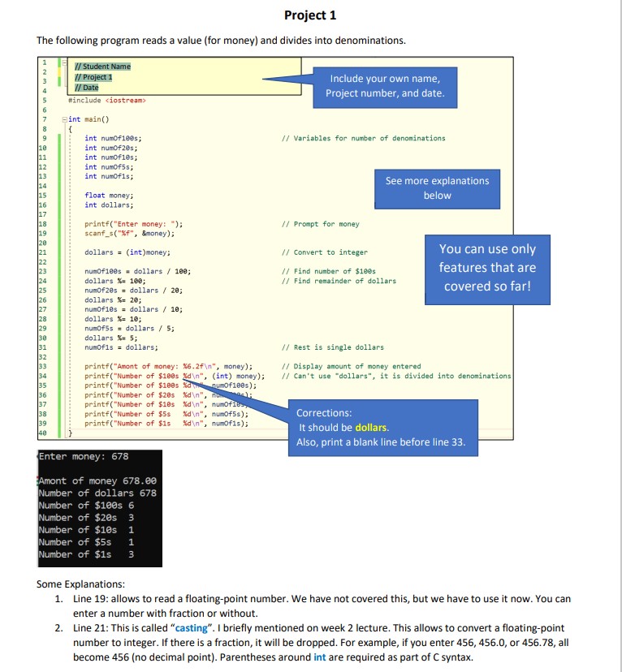Click console line 'Number of $1s 3'
This screenshot has width=622, height=672.
(x=87, y=554)
